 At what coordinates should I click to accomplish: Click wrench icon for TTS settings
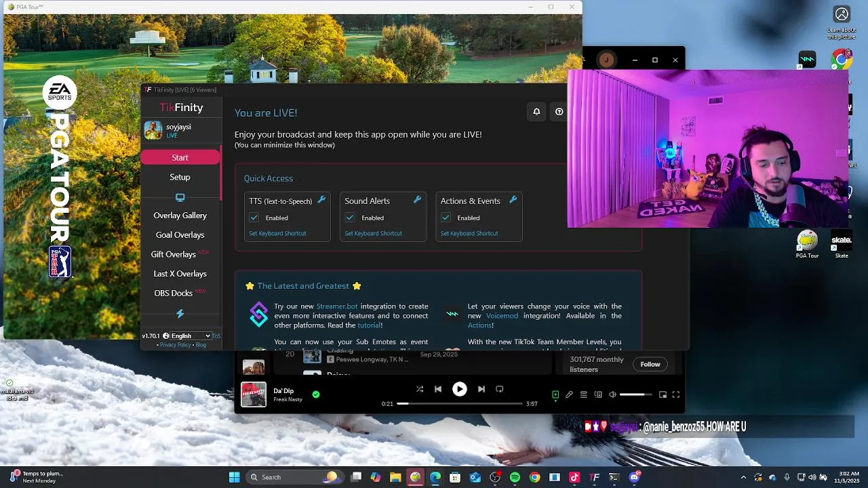tap(321, 200)
